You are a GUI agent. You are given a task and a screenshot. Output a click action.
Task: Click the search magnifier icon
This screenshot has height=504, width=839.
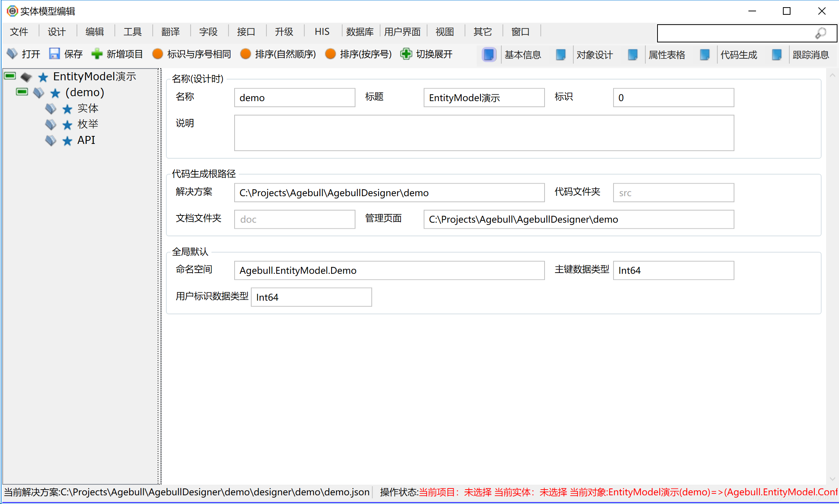pos(821,33)
